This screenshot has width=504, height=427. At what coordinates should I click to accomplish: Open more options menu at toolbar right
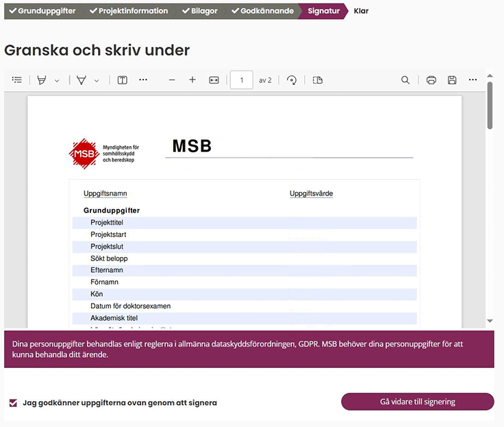point(473,80)
